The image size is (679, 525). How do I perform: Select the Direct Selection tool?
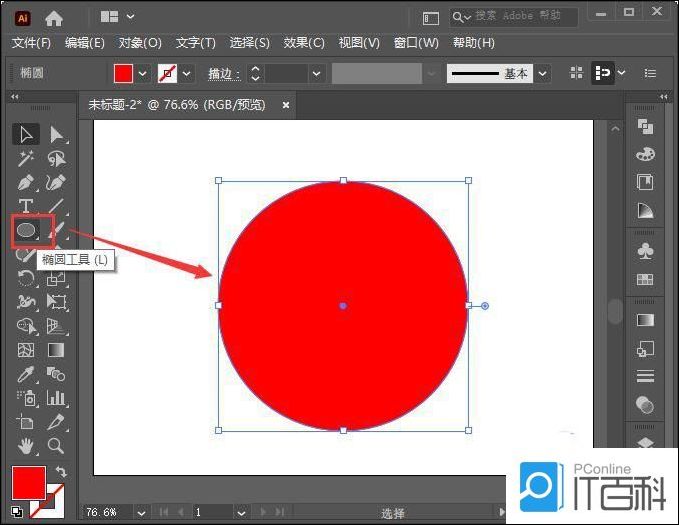56,134
